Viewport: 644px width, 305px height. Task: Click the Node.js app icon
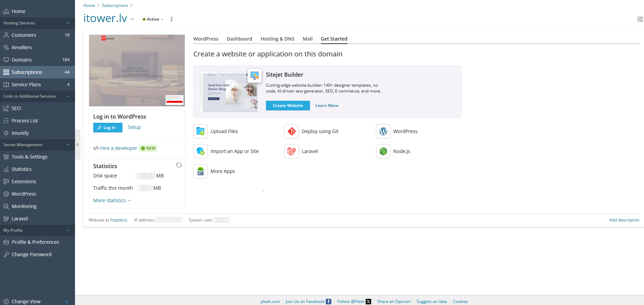(383, 151)
